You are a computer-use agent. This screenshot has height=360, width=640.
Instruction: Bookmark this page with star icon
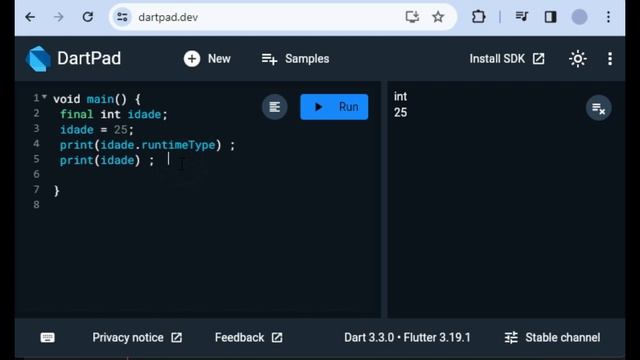pos(438,17)
